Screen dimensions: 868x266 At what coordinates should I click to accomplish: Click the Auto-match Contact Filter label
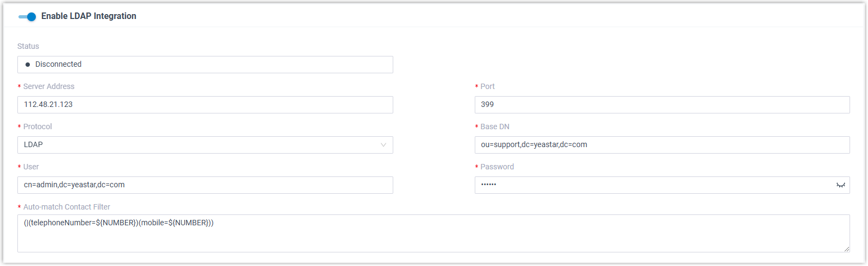(x=67, y=207)
